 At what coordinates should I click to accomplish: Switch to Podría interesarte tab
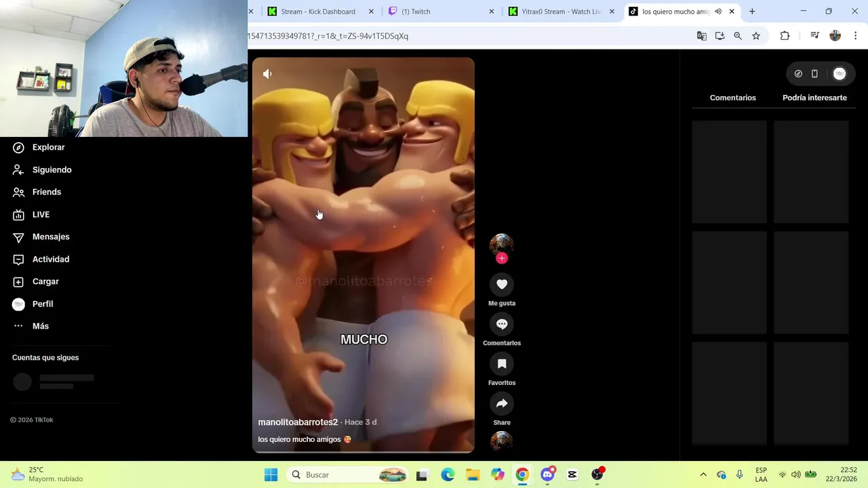point(814,98)
